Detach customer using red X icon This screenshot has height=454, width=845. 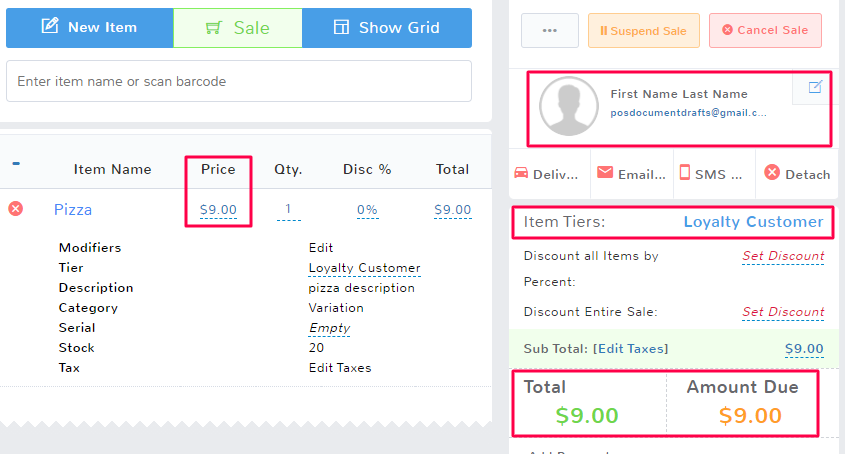772,173
